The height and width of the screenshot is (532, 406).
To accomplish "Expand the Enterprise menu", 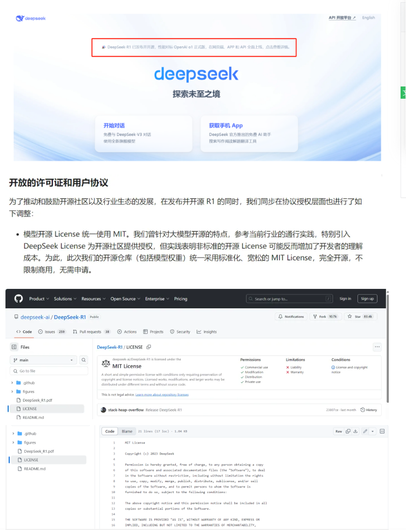I will pos(157,299).
